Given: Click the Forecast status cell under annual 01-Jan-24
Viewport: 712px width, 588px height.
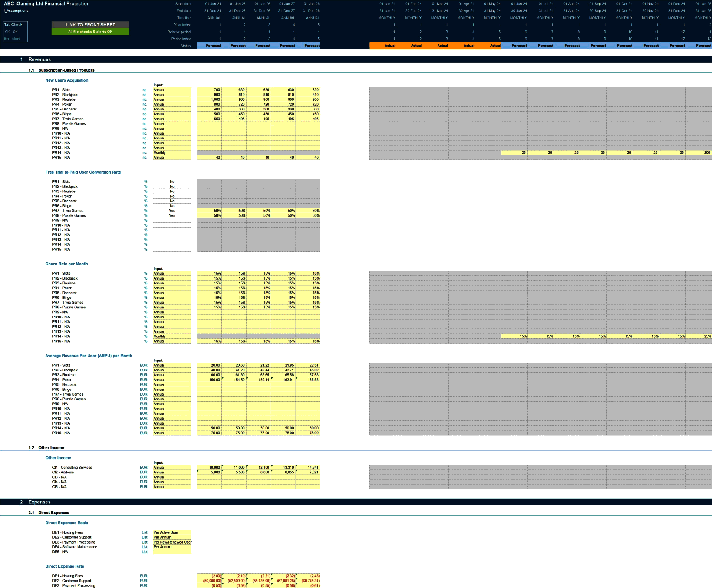Looking at the screenshot, I should click(209, 46).
